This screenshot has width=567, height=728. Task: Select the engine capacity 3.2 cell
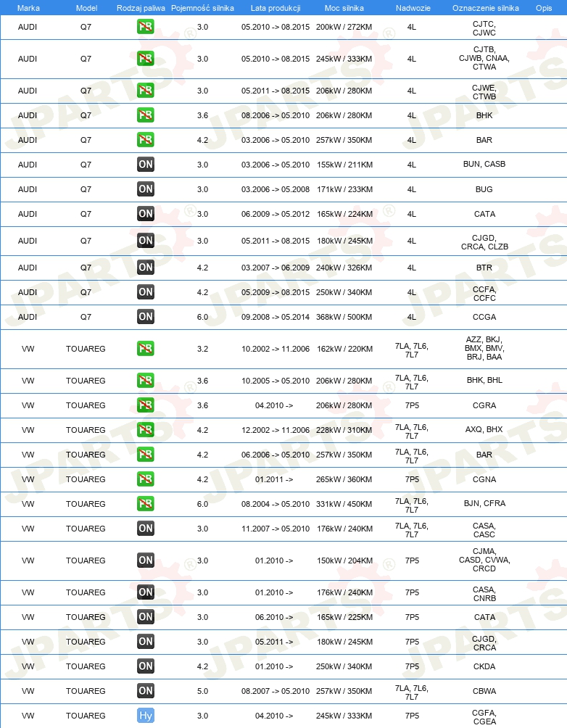click(202, 349)
